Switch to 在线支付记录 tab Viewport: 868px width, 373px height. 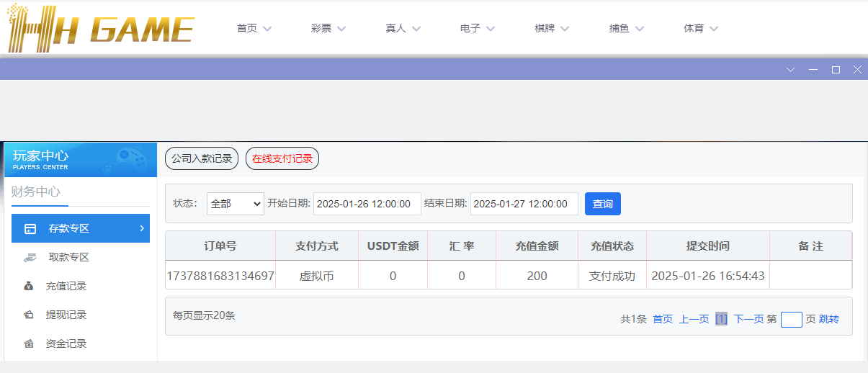pyautogui.click(x=282, y=158)
